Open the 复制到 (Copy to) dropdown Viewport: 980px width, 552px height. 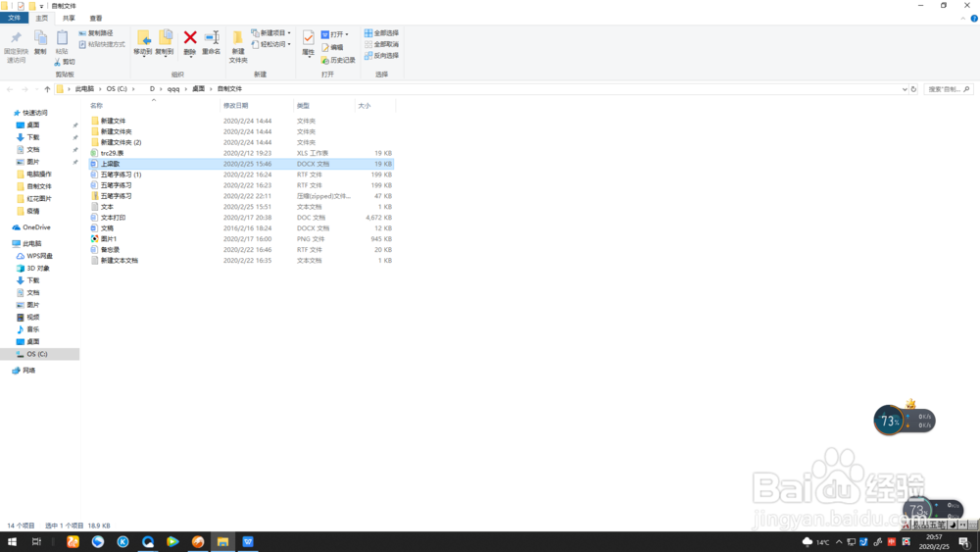point(165,55)
